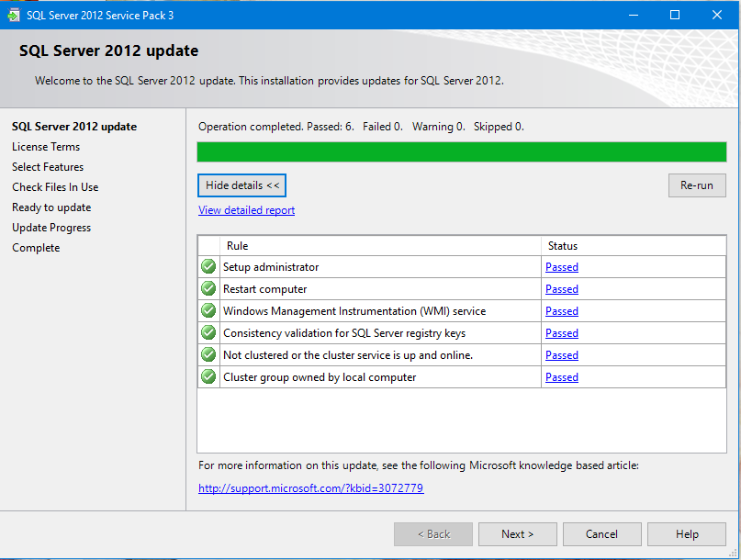This screenshot has height=560, width=741.
Task: Select the License Terms step in sidebar
Action: 45,146
